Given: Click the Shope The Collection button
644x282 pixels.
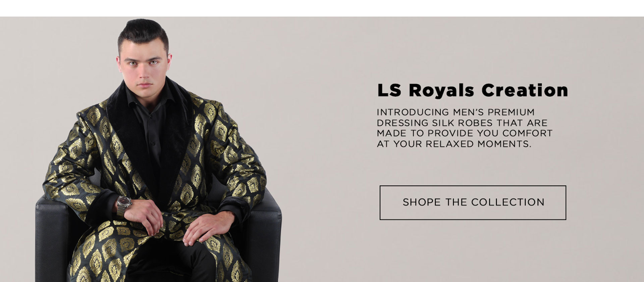Looking at the screenshot, I should click(473, 203).
